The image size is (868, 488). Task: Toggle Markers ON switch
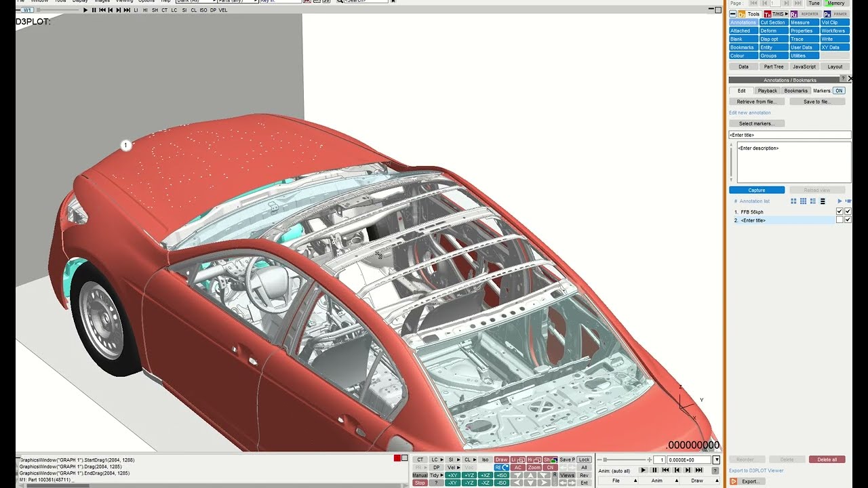click(839, 91)
